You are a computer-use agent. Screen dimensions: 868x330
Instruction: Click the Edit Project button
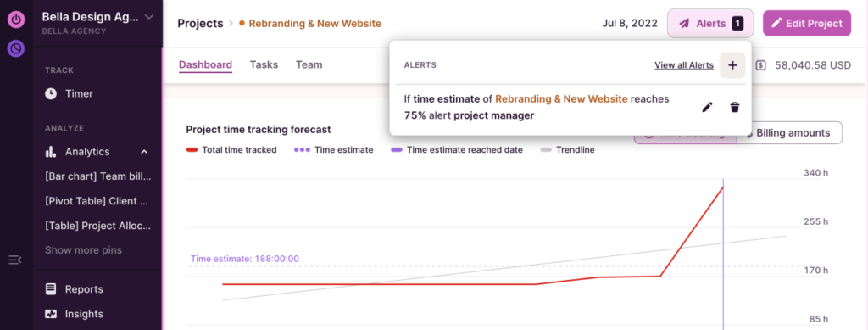(x=807, y=23)
